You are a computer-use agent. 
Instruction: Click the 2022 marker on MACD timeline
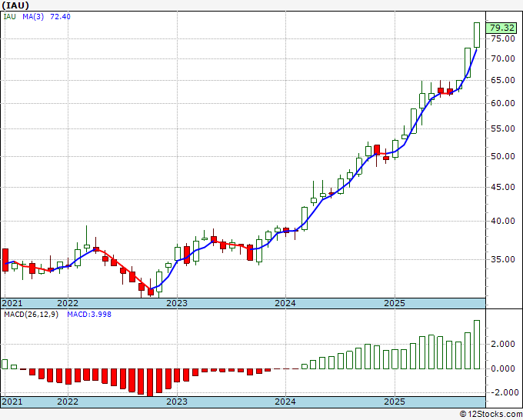pyautogui.click(x=68, y=402)
